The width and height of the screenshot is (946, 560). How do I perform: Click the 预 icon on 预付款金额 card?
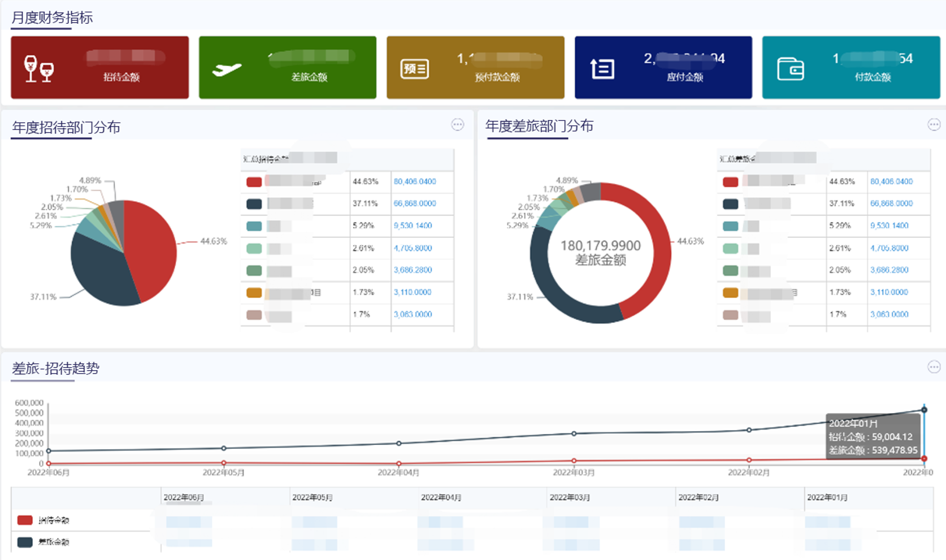[x=415, y=69]
